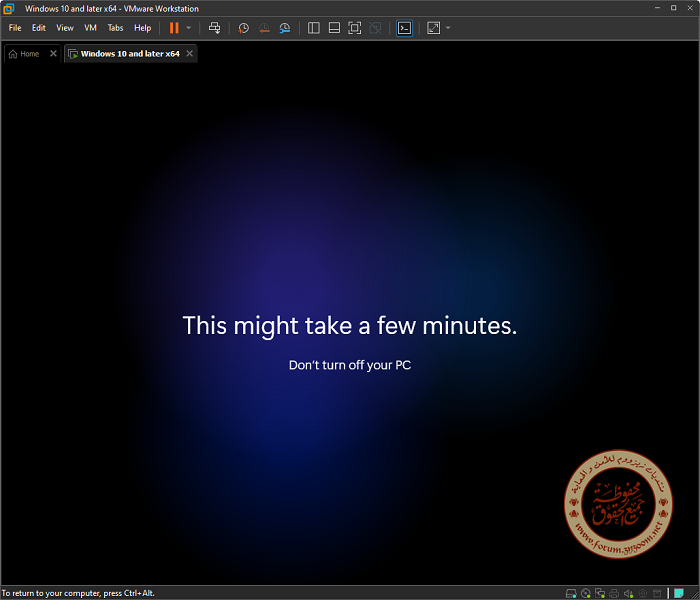Toggle the library sidebar panel
The height and width of the screenshot is (600, 700).
pyautogui.click(x=314, y=28)
